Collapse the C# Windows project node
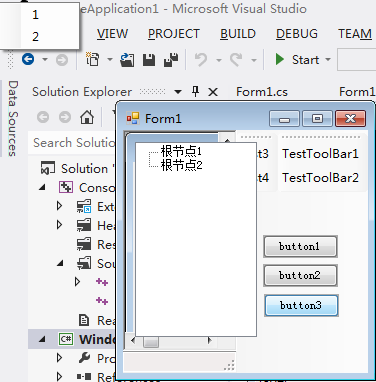 [42, 339]
